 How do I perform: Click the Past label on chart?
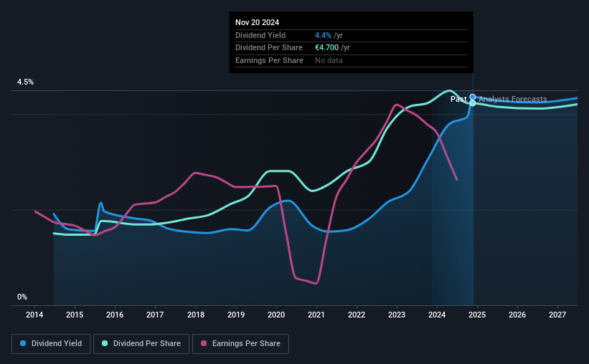(458, 99)
